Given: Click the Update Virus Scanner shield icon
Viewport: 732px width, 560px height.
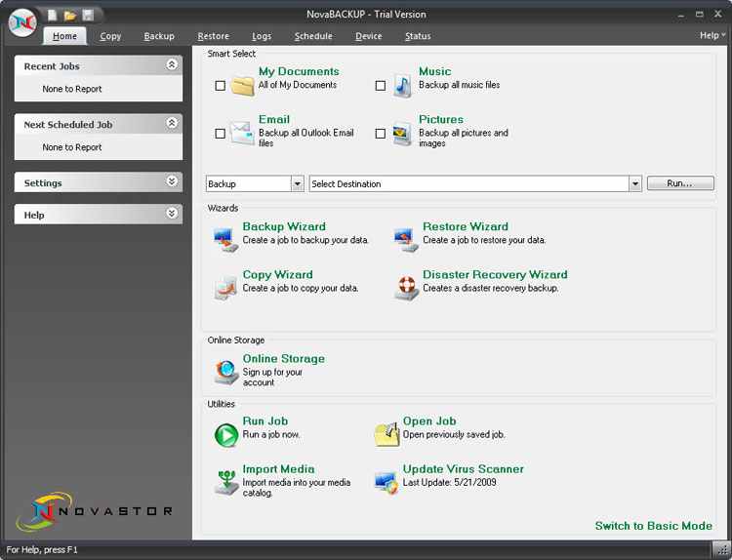Looking at the screenshot, I should (x=386, y=481).
